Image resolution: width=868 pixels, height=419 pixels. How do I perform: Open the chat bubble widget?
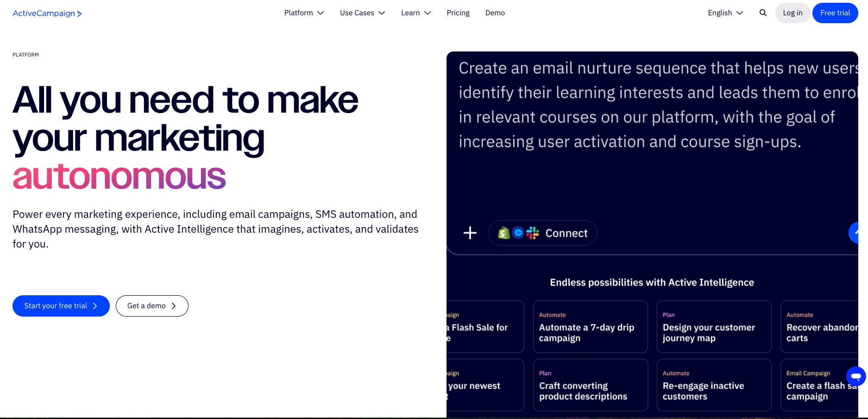pyautogui.click(x=855, y=376)
